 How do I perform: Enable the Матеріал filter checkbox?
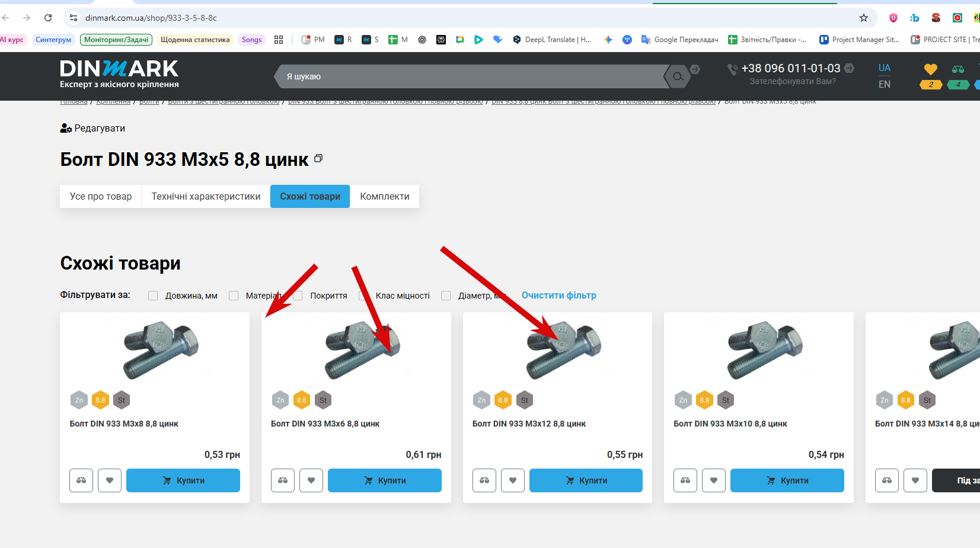coord(234,296)
